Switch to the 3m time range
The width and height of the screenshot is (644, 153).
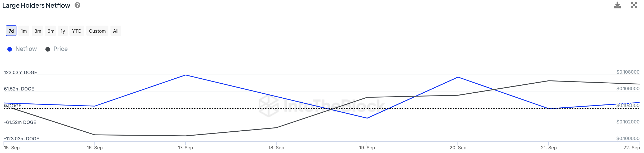[38, 31]
